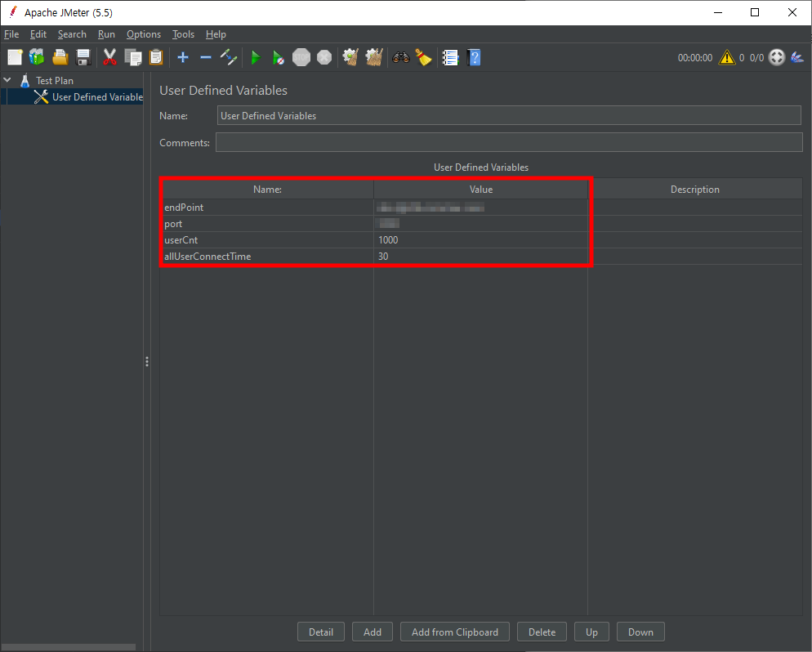Open the Options menu
The image size is (812, 652).
pos(144,34)
